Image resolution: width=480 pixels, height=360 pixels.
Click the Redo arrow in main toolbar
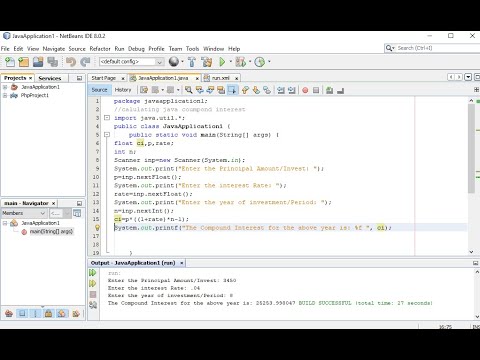pos(85,62)
